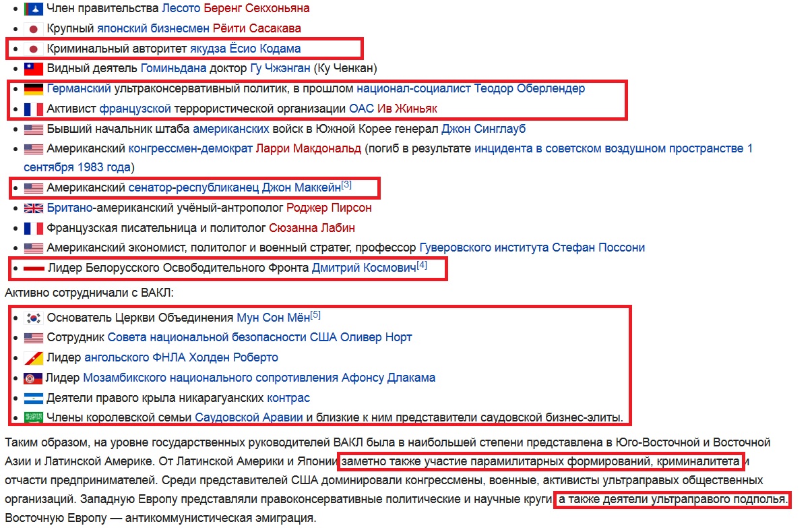Click the Lesotho flag icon

coord(34,9)
